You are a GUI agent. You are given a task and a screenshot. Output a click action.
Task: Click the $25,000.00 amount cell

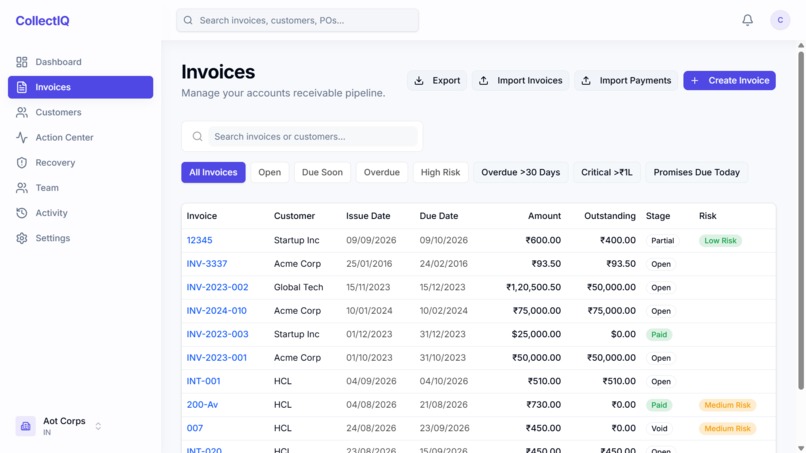[x=536, y=334]
